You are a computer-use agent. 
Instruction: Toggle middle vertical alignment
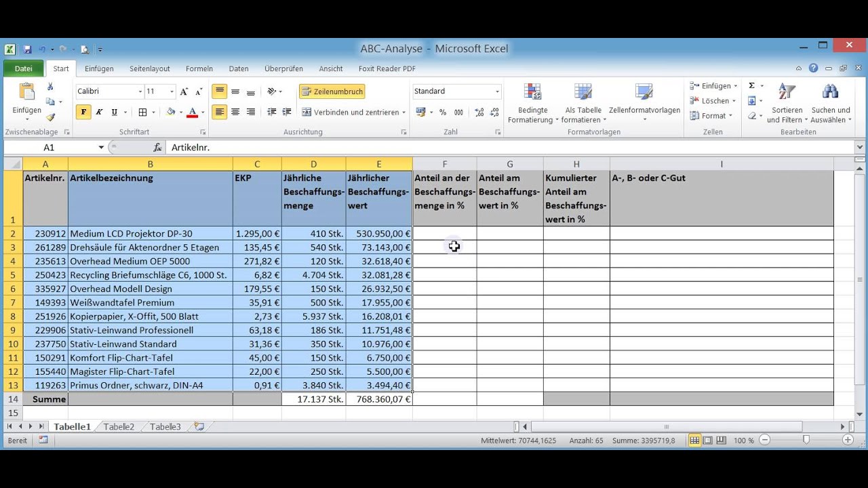pos(235,91)
